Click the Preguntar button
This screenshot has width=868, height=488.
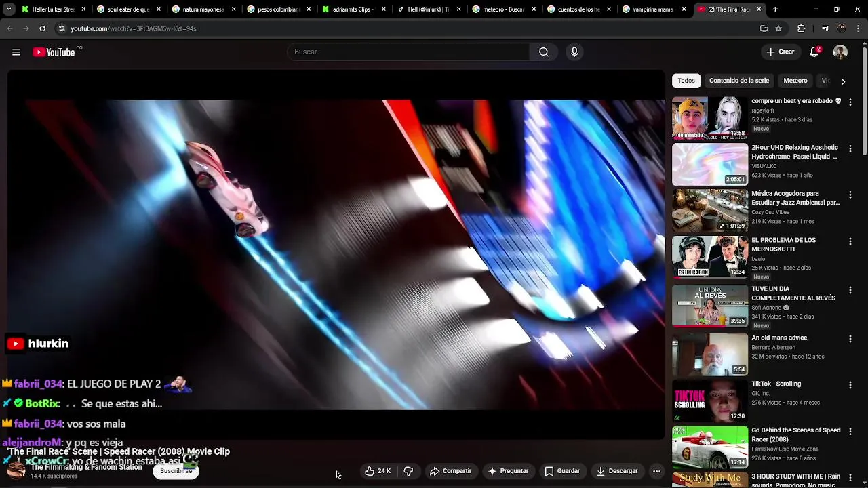pyautogui.click(x=507, y=471)
